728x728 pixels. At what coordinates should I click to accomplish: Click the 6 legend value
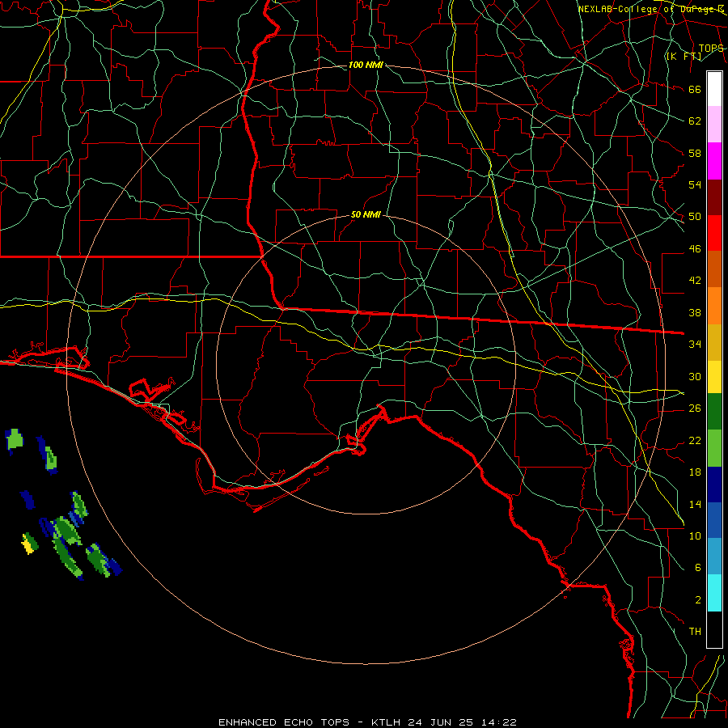click(698, 567)
